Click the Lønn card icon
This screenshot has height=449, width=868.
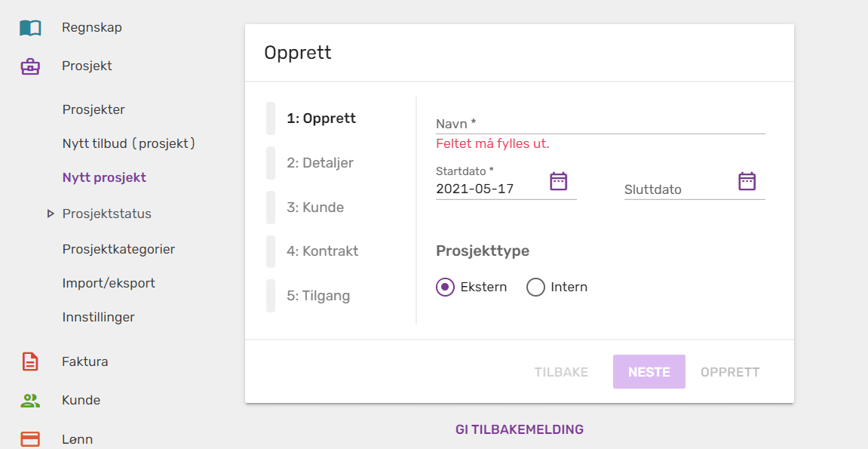(x=30, y=438)
